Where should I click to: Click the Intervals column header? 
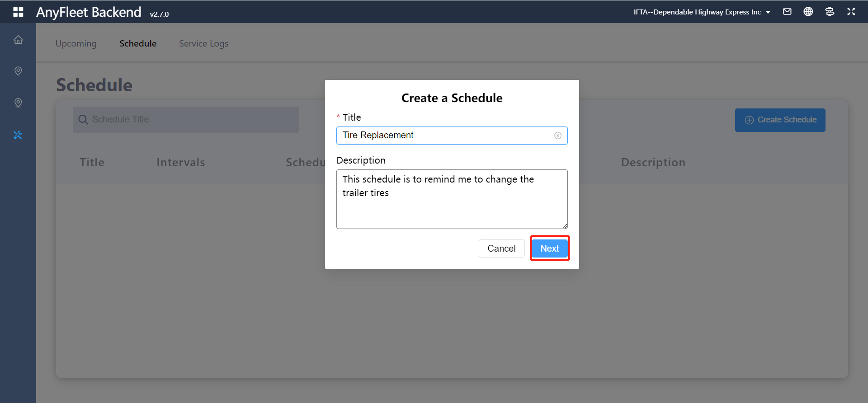coord(181,162)
